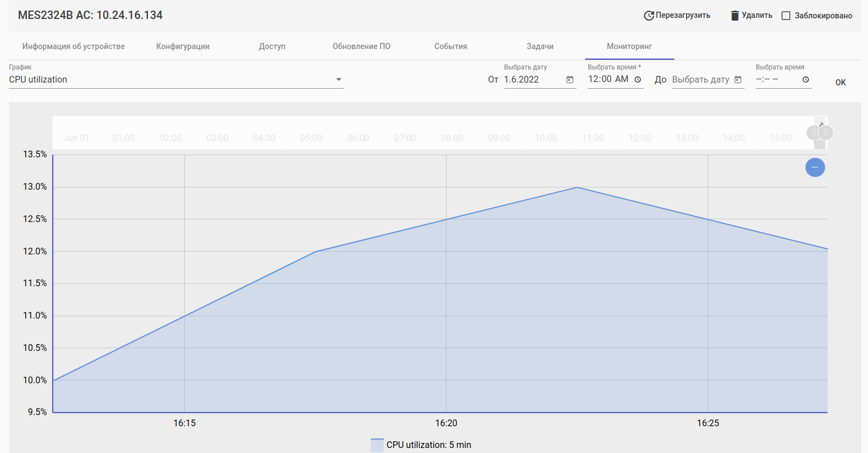868x453 pixels.
Task: Open clock picker for start time 12:00 AM
Action: pos(637,79)
